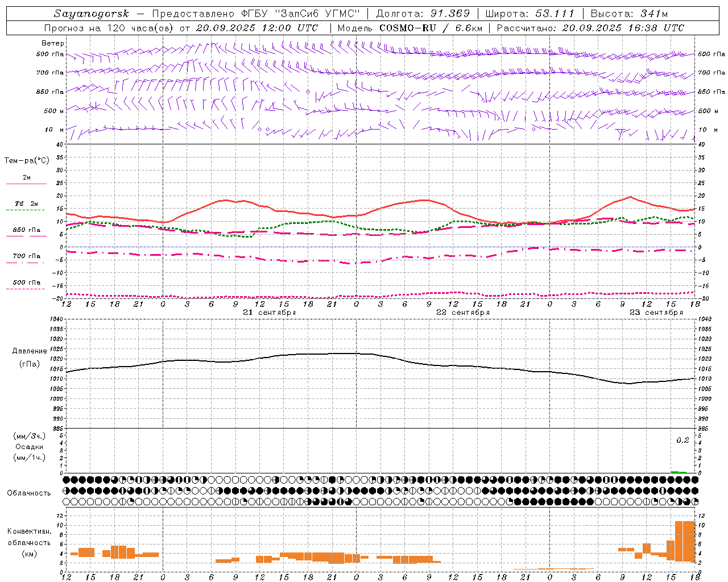
Task: Click the forecast start time 20.09.2025 12:00 UTC
Action: click(x=257, y=28)
